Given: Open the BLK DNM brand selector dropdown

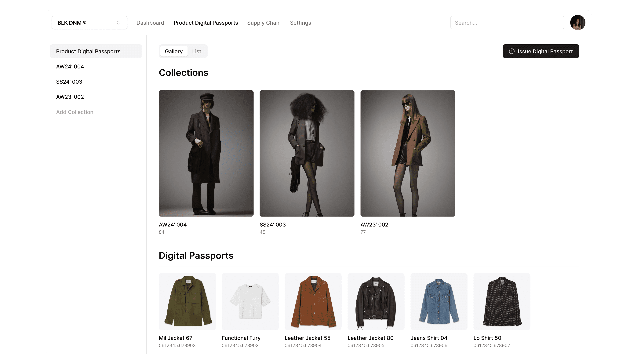Looking at the screenshot, I should [89, 23].
